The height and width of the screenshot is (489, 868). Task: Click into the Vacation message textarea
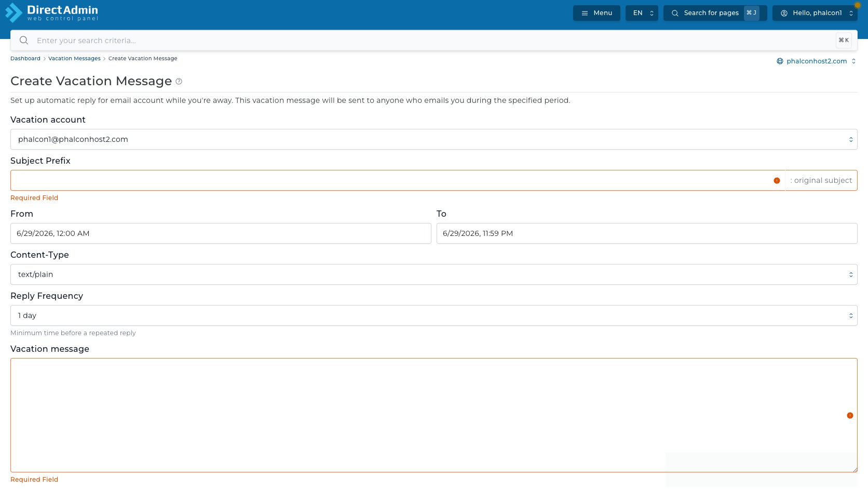point(434,415)
